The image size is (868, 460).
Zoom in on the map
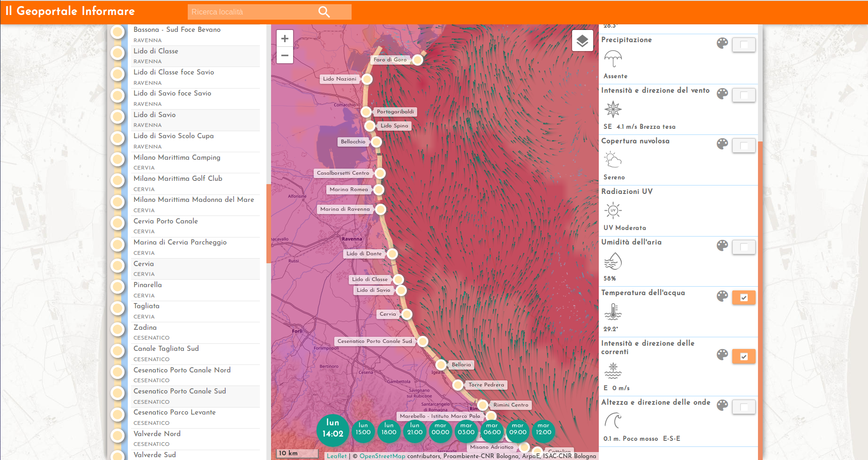285,39
